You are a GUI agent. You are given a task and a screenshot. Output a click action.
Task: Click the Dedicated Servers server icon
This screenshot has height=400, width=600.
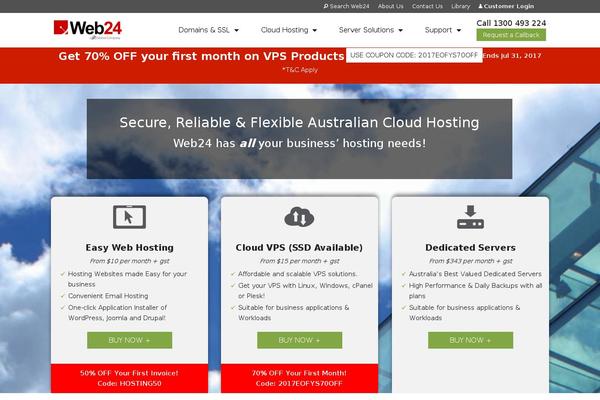(470, 217)
